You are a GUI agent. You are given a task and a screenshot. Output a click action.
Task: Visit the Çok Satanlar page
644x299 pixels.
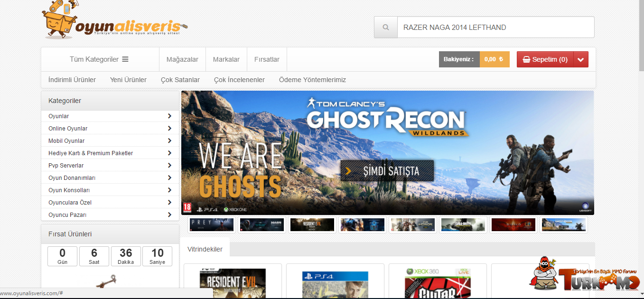point(180,80)
